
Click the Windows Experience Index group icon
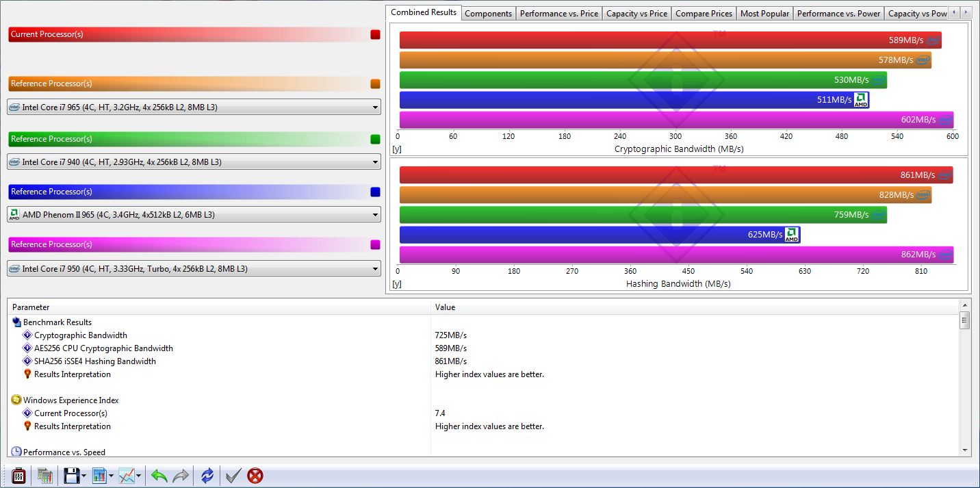pos(17,400)
